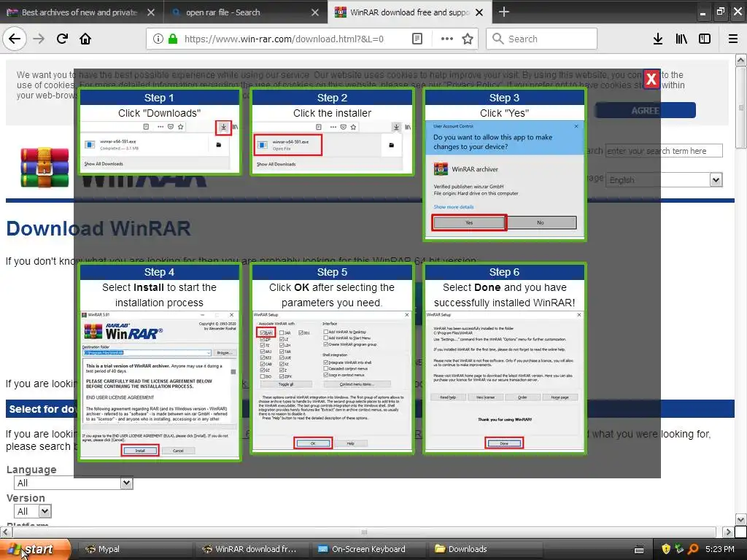
Task: Click the 'Download WinRAR' heading
Action: tap(98, 228)
